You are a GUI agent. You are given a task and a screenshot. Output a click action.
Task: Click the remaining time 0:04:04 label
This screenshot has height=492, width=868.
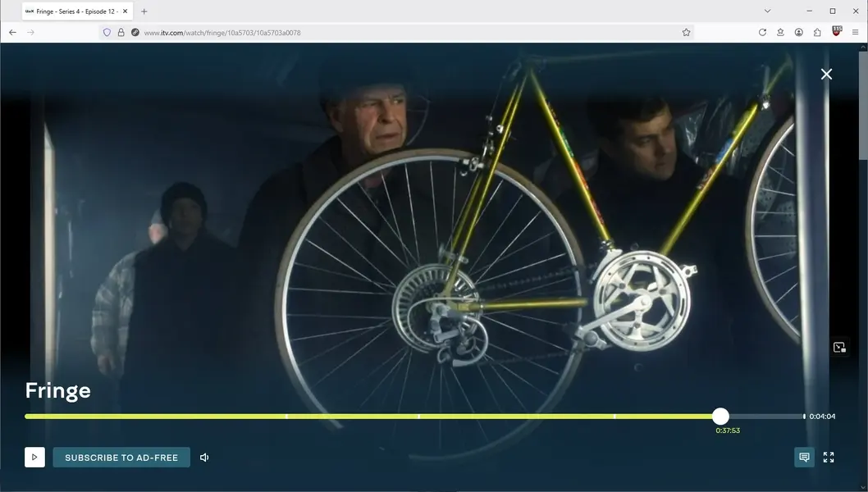coord(822,417)
